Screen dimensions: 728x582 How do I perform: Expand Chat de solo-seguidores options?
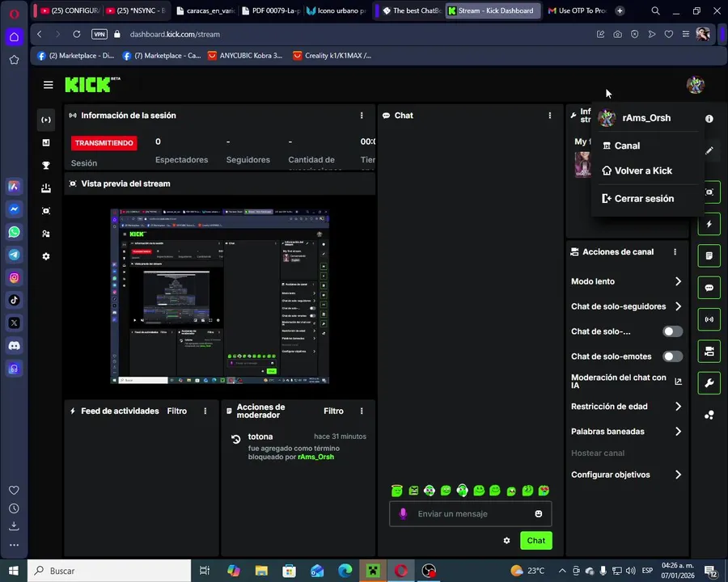[626, 306]
